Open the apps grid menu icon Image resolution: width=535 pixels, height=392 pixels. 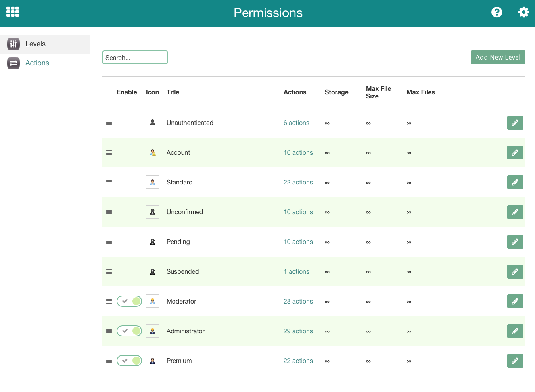coord(13,12)
